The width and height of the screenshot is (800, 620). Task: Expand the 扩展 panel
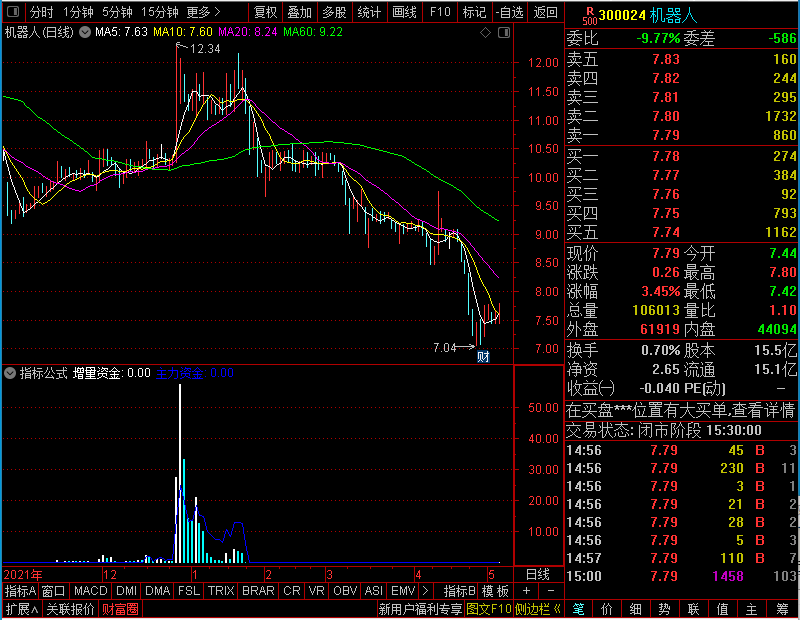[x=22, y=609]
